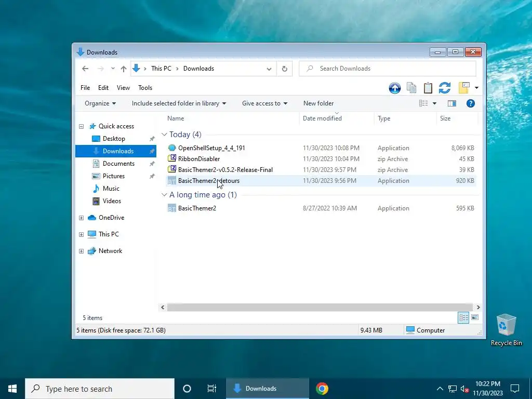This screenshot has height=399, width=532.
Task: Open recent locations dropdown arrow
Action: pos(113,69)
